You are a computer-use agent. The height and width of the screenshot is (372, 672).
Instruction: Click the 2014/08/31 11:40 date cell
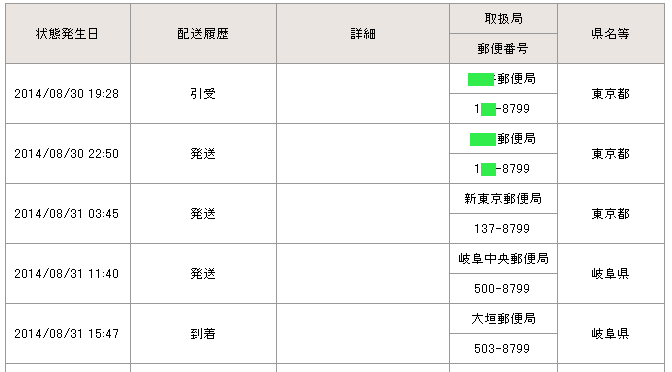pyautogui.click(x=68, y=273)
